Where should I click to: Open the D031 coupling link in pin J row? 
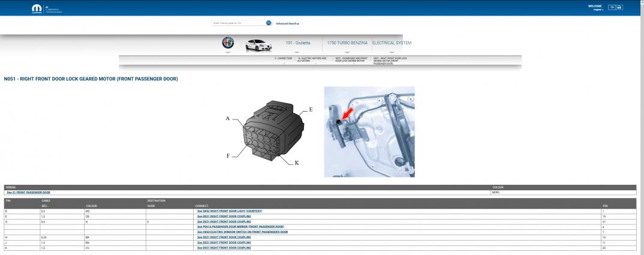coord(224,242)
